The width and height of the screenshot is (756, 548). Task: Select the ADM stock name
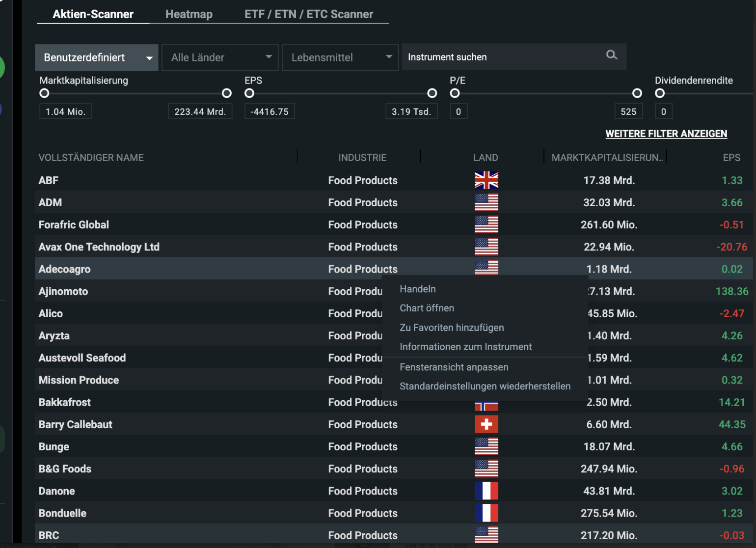(x=50, y=202)
